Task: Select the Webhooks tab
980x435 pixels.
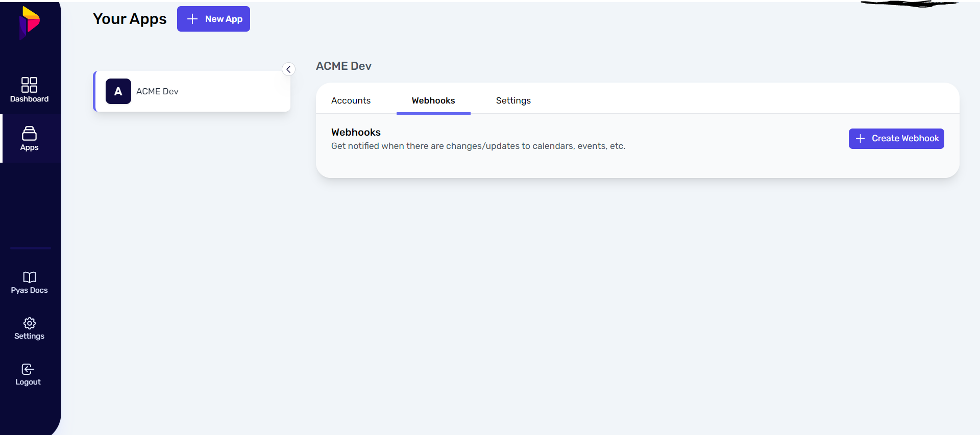Action: coord(433,100)
